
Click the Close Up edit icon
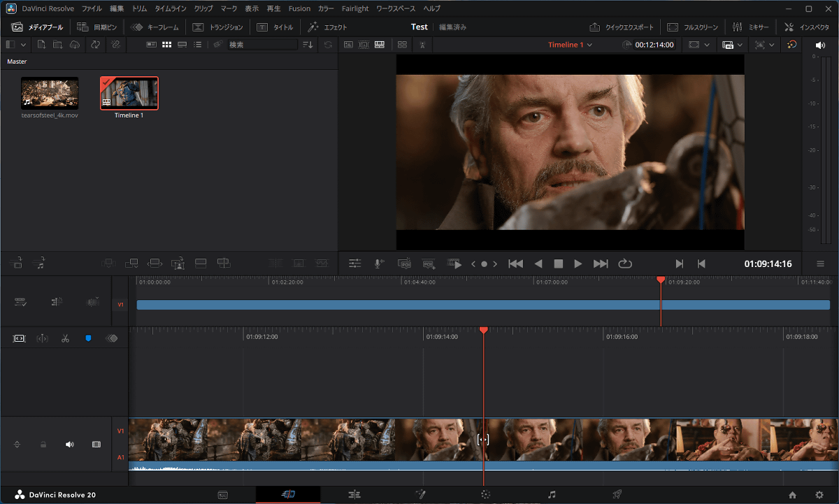(178, 264)
